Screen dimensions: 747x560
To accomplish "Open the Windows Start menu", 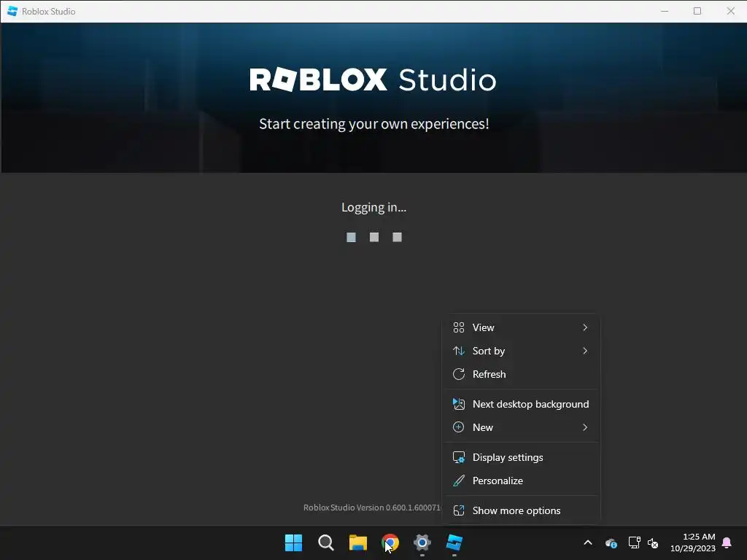I will [293, 542].
